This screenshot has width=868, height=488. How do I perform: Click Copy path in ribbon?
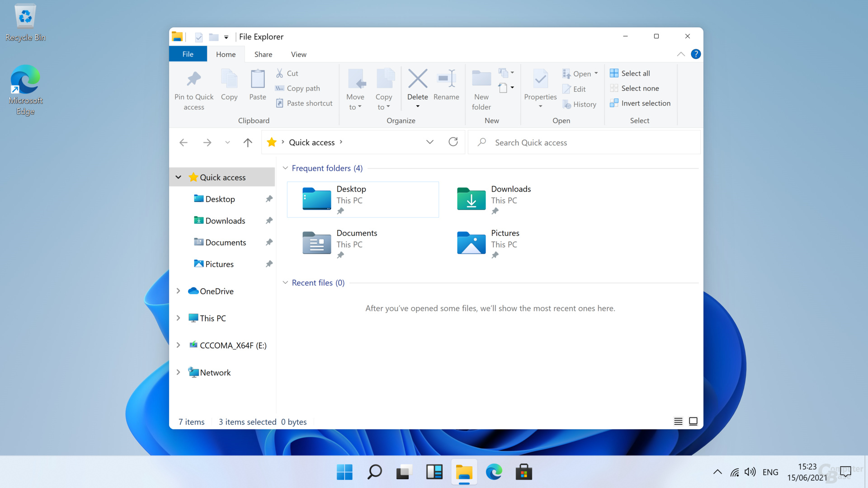(297, 88)
